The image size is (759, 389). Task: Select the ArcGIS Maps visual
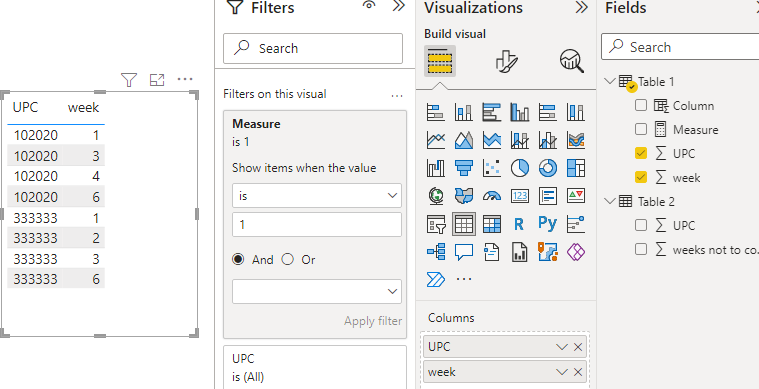[548, 252]
